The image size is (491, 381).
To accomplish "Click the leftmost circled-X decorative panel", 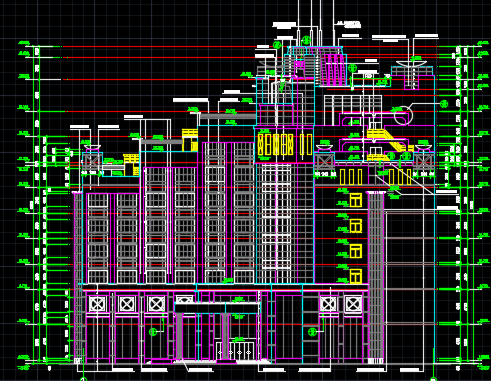I will [97, 304].
